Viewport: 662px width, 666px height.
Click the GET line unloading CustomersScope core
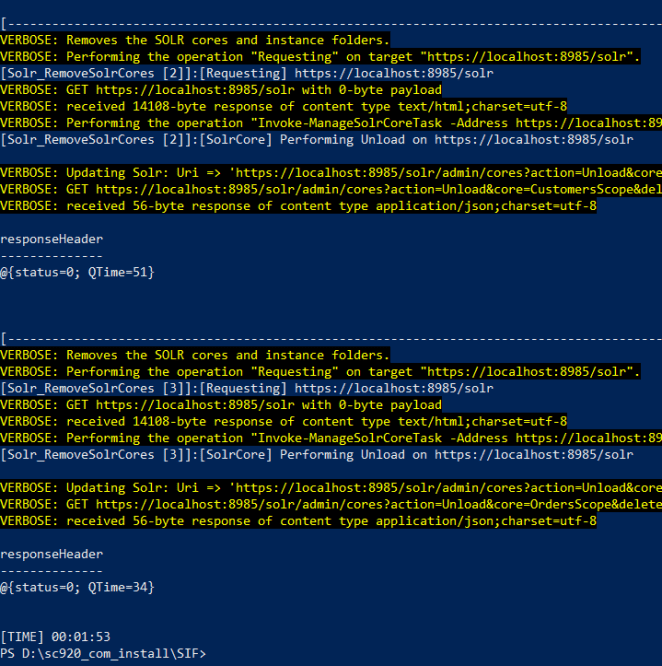click(x=330, y=189)
